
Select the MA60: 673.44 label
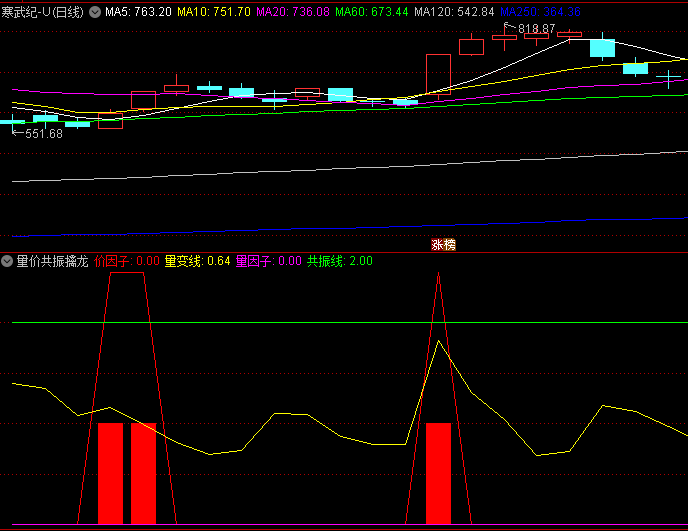click(x=372, y=12)
